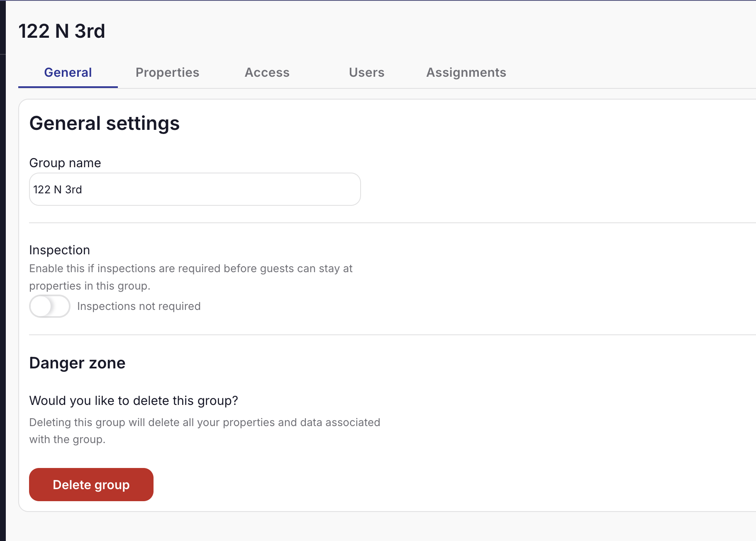Switch to the Properties tab
The width and height of the screenshot is (756, 541).
click(x=167, y=72)
